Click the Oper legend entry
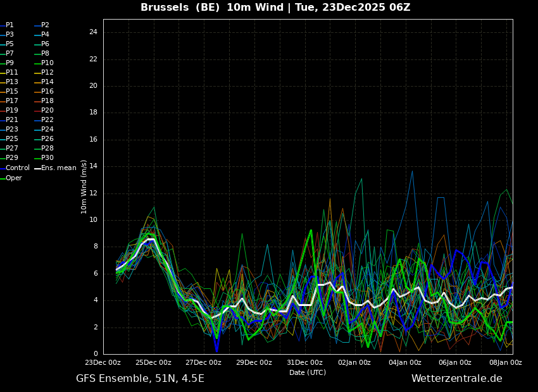538x392 pixels. tap(13, 178)
